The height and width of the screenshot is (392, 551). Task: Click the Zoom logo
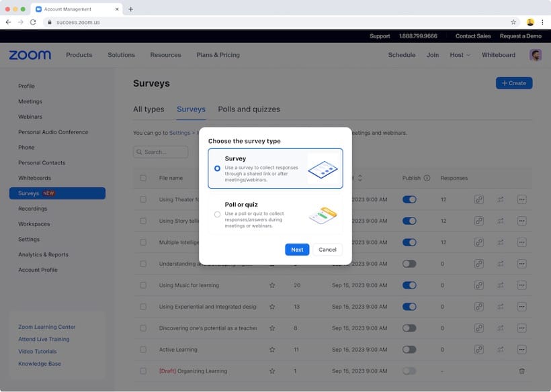click(x=30, y=55)
